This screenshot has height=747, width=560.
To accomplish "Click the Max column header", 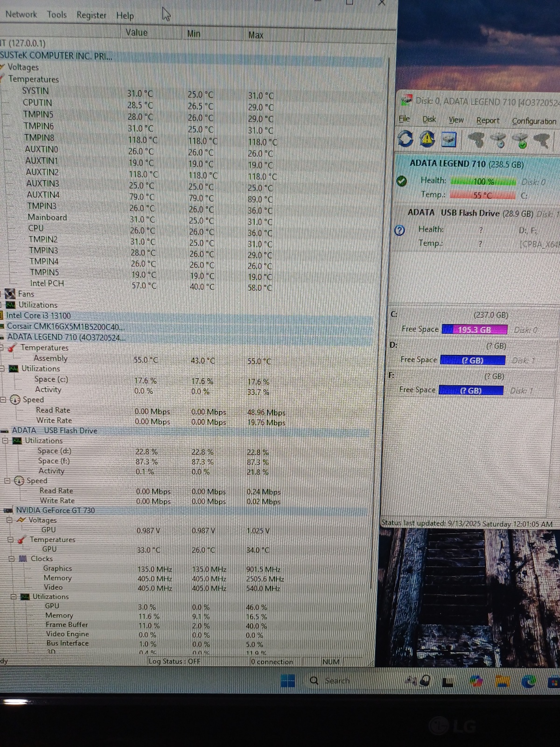I will click(256, 35).
